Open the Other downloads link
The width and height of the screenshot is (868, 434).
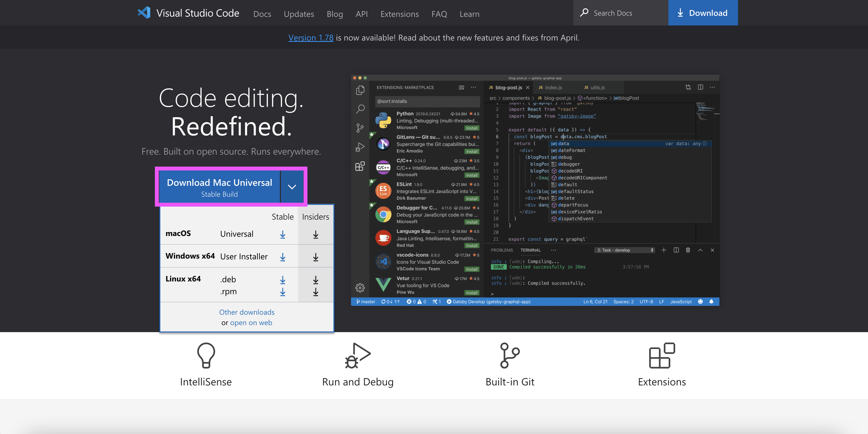click(247, 312)
